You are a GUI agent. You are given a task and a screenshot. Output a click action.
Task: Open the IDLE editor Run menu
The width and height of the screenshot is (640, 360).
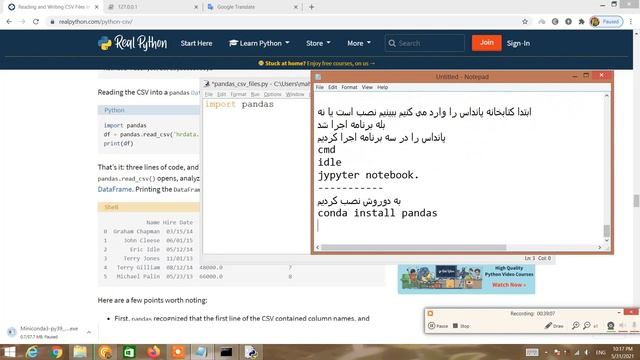click(255, 94)
